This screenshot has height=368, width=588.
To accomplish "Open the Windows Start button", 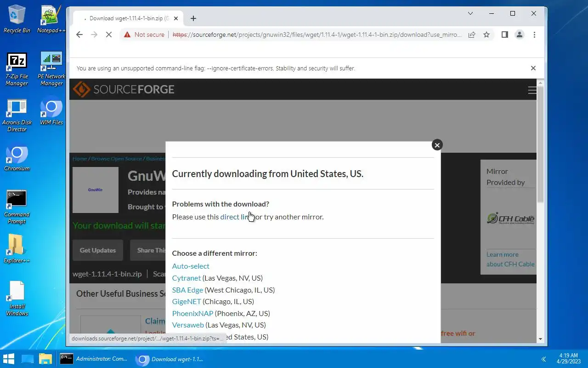I will [9, 359].
